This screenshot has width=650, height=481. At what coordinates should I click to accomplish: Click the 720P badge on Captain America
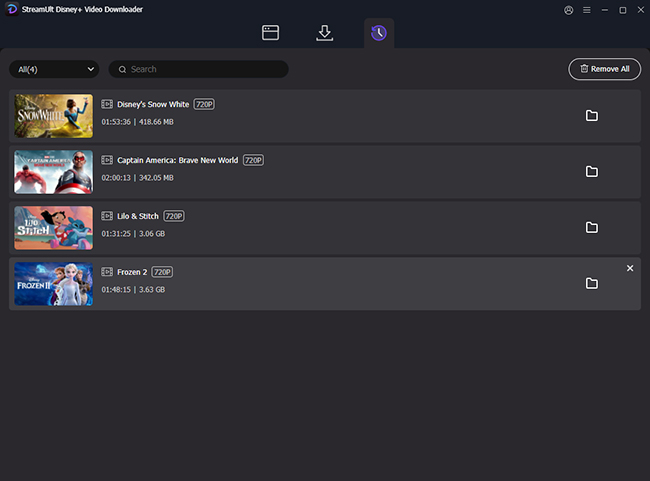pyautogui.click(x=253, y=160)
